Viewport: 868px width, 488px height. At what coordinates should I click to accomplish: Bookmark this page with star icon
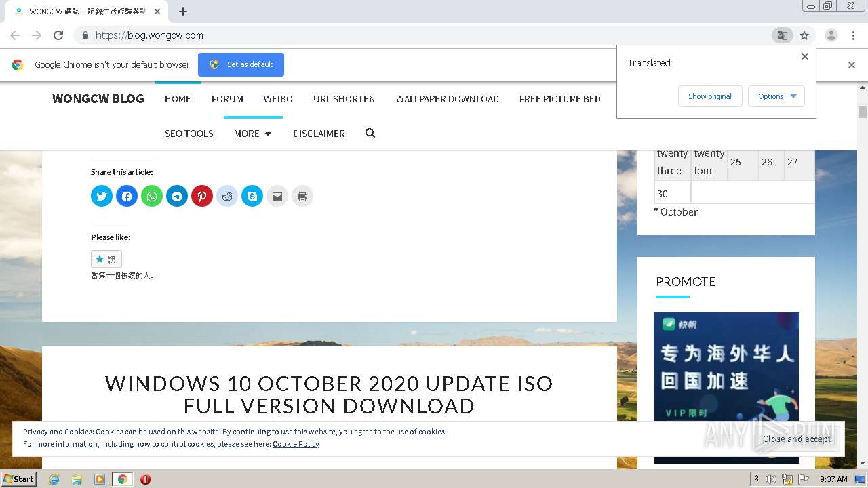click(x=804, y=35)
